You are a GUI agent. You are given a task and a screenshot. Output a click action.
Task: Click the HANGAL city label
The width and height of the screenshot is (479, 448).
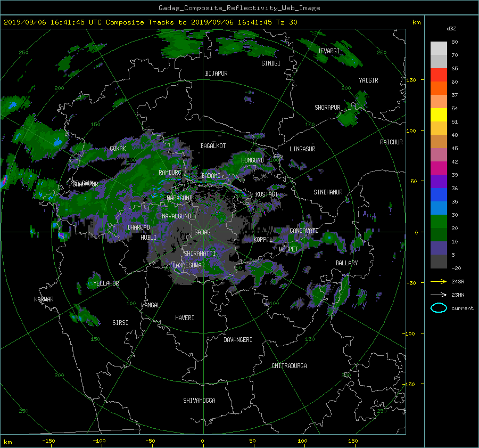pos(151,305)
